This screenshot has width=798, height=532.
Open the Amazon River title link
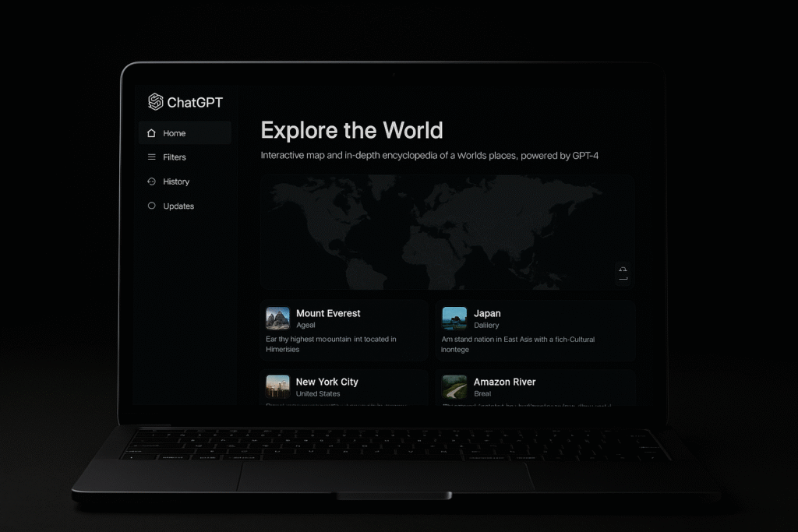tap(504, 382)
